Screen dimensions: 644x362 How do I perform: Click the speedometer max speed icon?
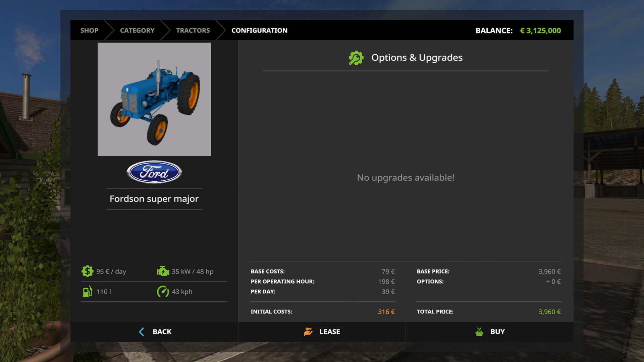(163, 292)
